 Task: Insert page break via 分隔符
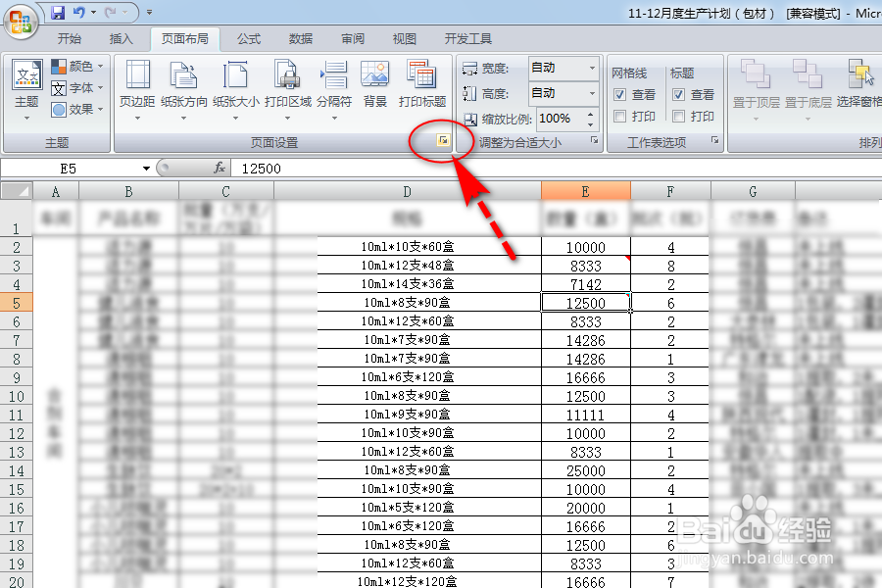pos(334,90)
